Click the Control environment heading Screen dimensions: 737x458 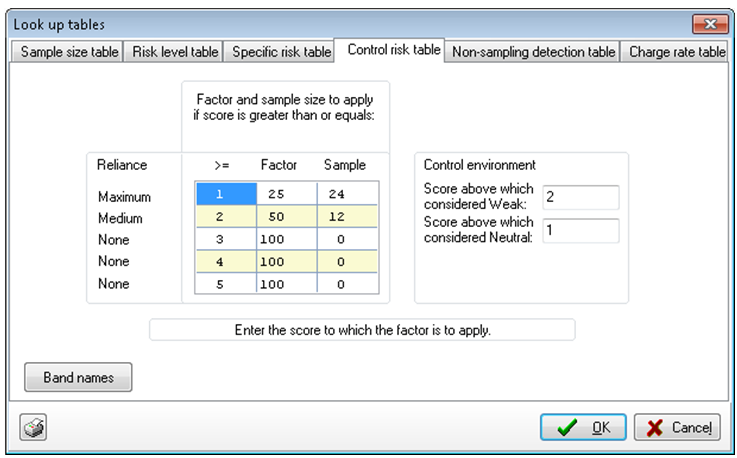[479, 165]
